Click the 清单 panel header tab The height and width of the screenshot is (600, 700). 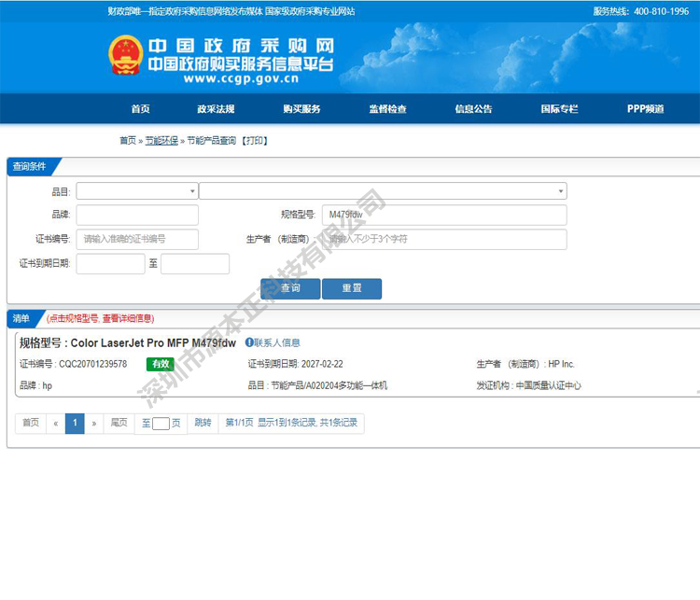tap(21, 318)
